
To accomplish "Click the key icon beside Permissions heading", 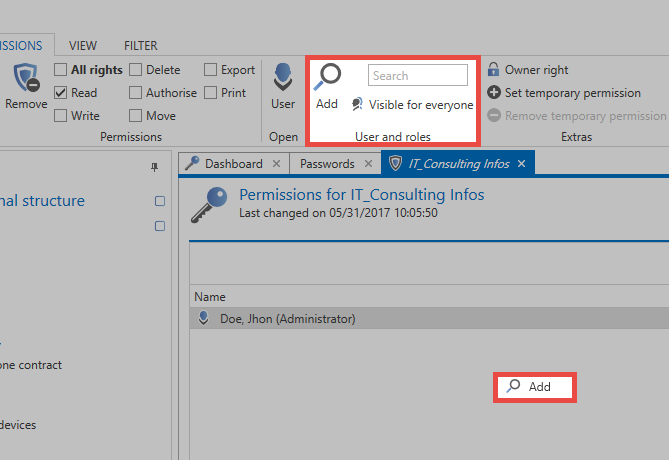I will [209, 205].
